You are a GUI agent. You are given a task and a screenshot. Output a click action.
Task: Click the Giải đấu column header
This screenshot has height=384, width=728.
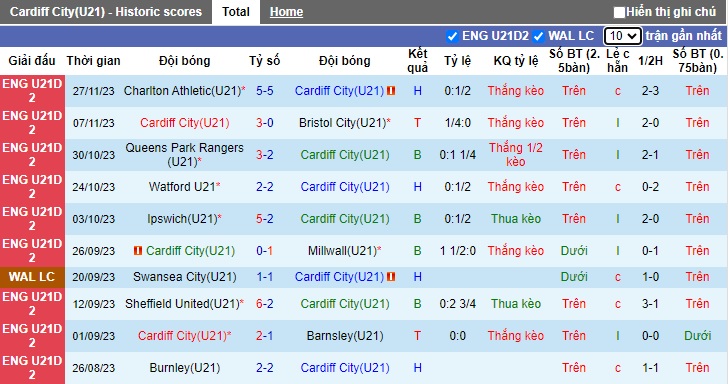click(x=32, y=61)
